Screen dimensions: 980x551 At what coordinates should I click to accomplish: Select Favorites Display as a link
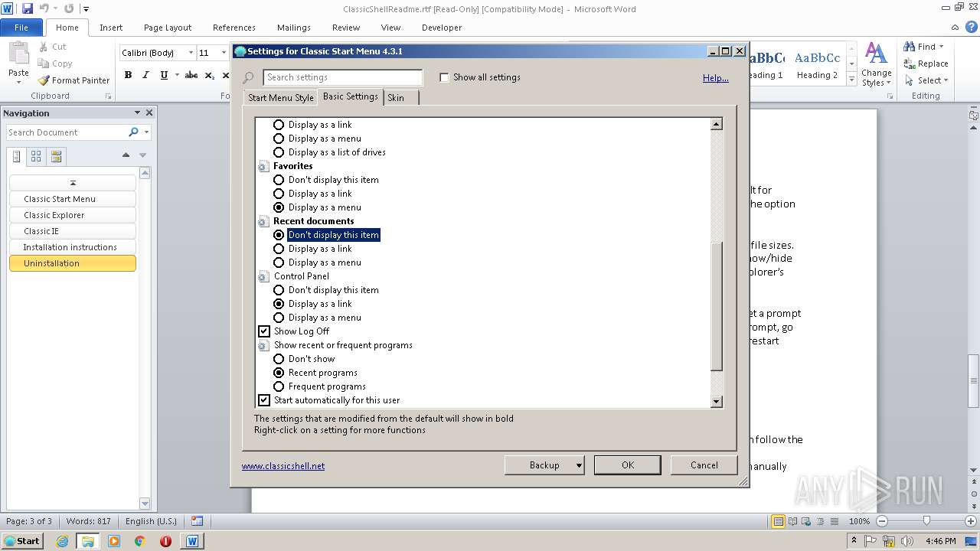point(279,194)
